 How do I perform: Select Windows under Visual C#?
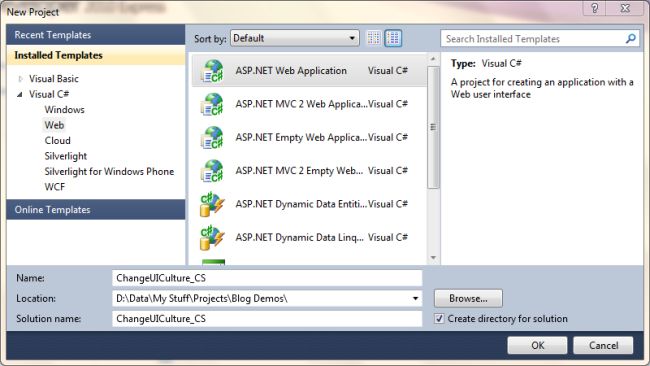pos(64,109)
